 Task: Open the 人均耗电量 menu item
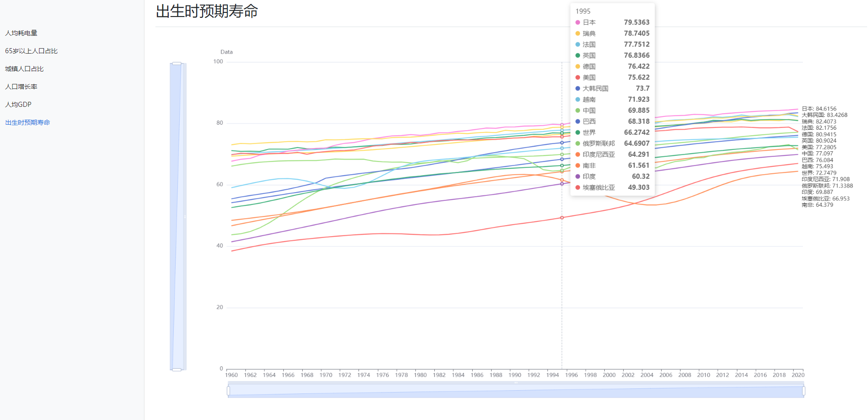click(21, 33)
